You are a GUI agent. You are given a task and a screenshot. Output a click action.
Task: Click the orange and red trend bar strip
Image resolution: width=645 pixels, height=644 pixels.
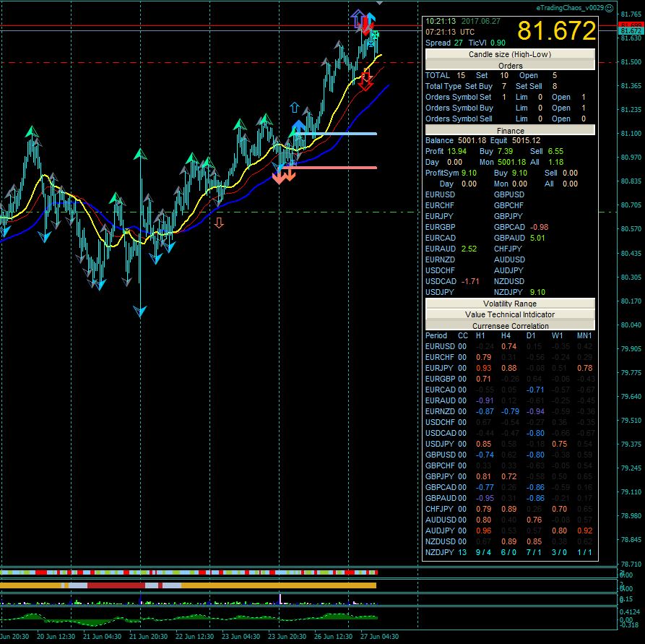(x=188, y=585)
